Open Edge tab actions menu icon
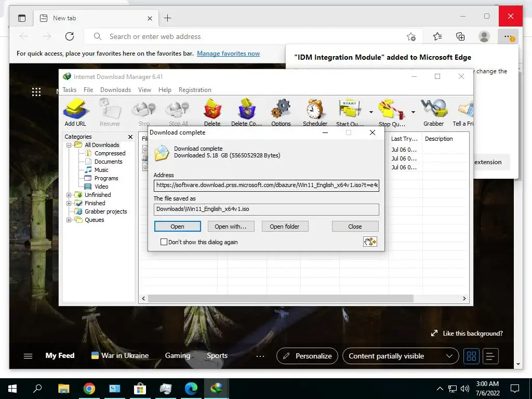Image resolution: width=532 pixels, height=399 pixels. pos(22,18)
